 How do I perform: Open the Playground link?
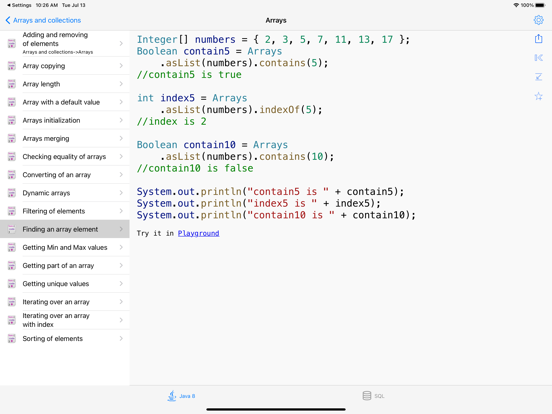198,233
